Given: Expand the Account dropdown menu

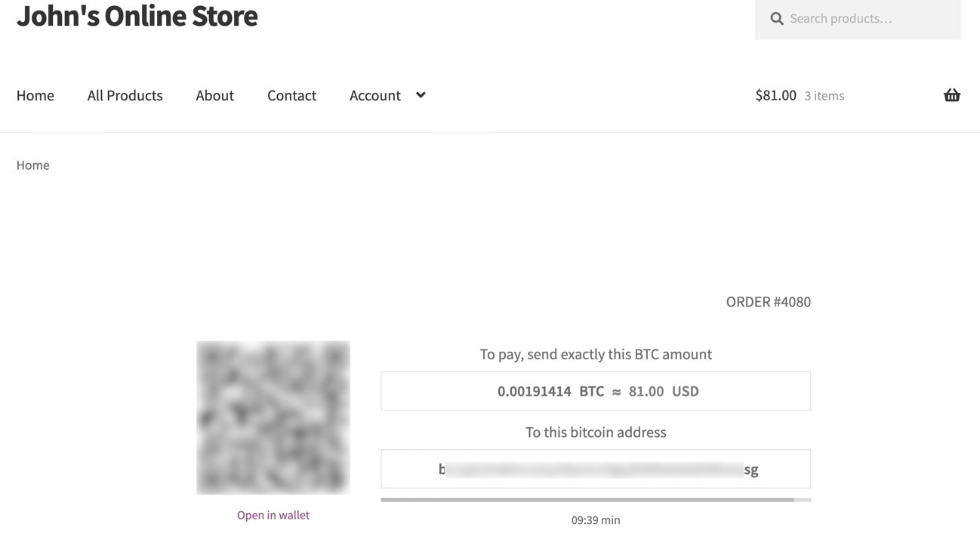Looking at the screenshot, I should pyautogui.click(x=374, y=95).
